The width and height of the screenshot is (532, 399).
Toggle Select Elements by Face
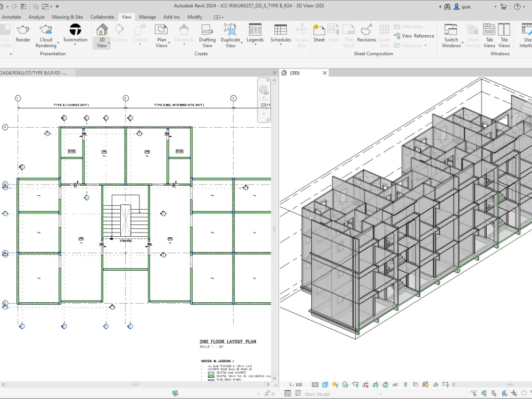click(x=504, y=394)
